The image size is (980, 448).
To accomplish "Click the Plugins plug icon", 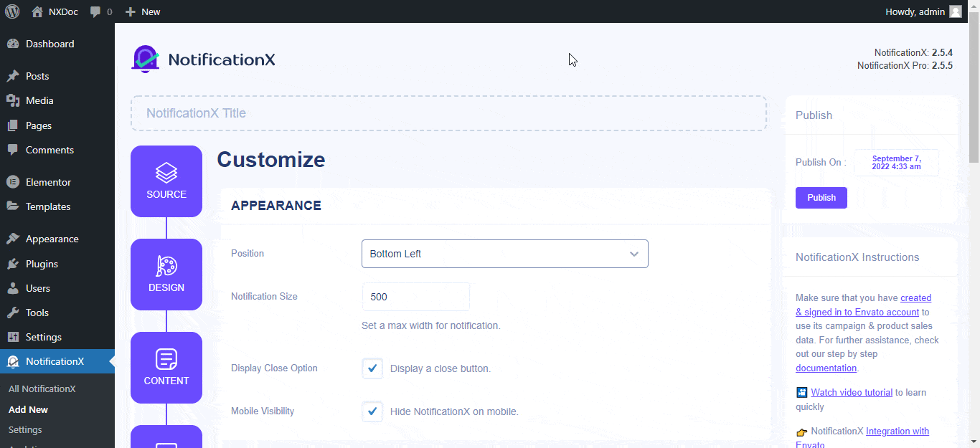I will pyautogui.click(x=13, y=264).
